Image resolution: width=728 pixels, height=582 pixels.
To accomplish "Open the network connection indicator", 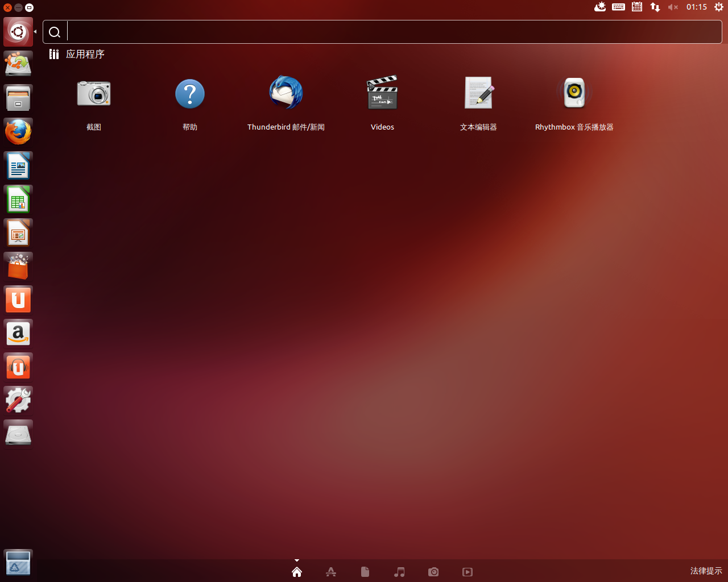I will tap(655, 7).
